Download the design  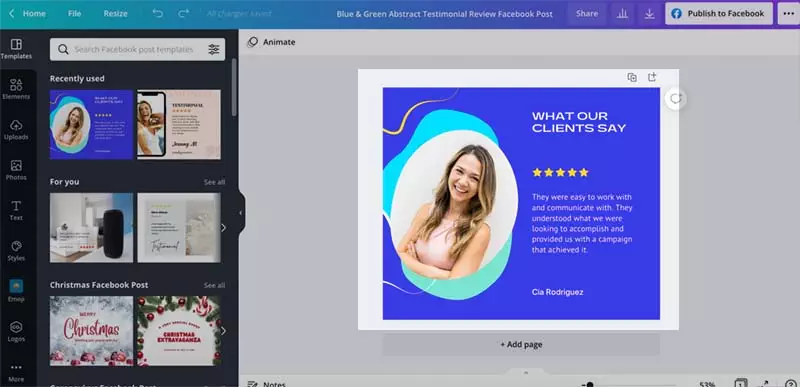[x=649, y=14]
